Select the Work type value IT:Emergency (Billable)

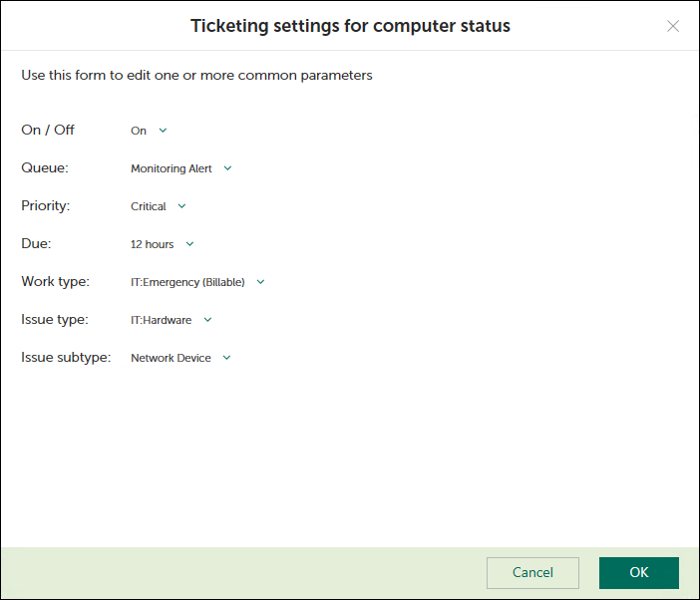pos(187,282)
